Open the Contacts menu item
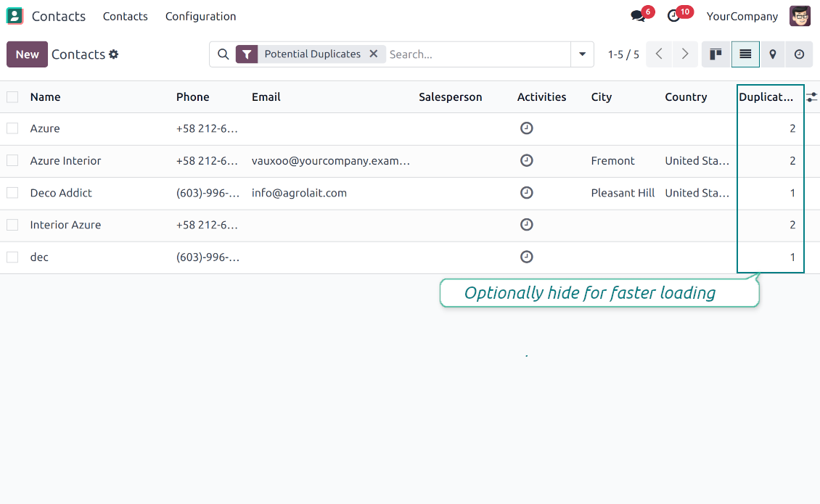This screenshot has width=820, height=504. (125, 16)
